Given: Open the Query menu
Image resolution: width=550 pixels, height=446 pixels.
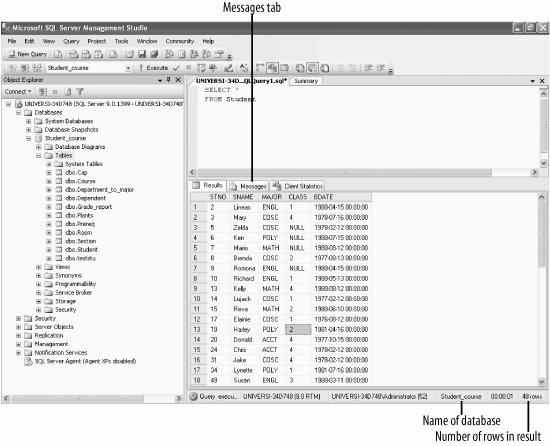Looking at the screenshot, I should click(x=71, y=41).
